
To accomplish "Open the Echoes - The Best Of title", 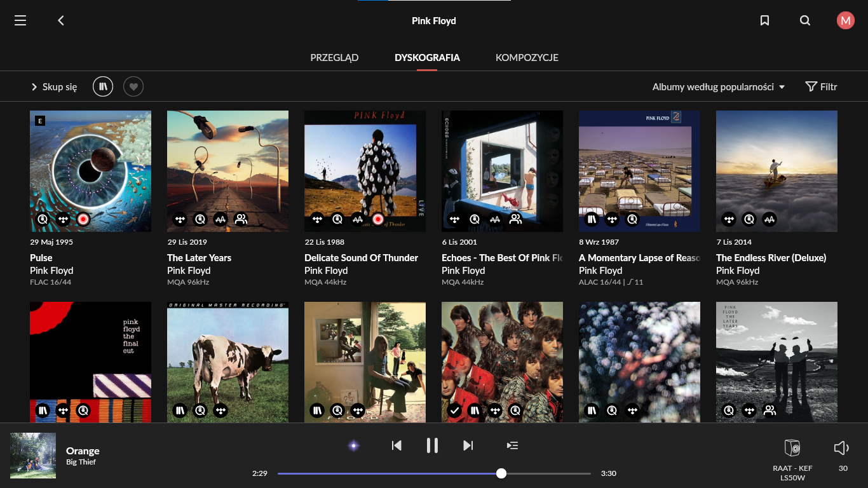I will coord(502,258).
